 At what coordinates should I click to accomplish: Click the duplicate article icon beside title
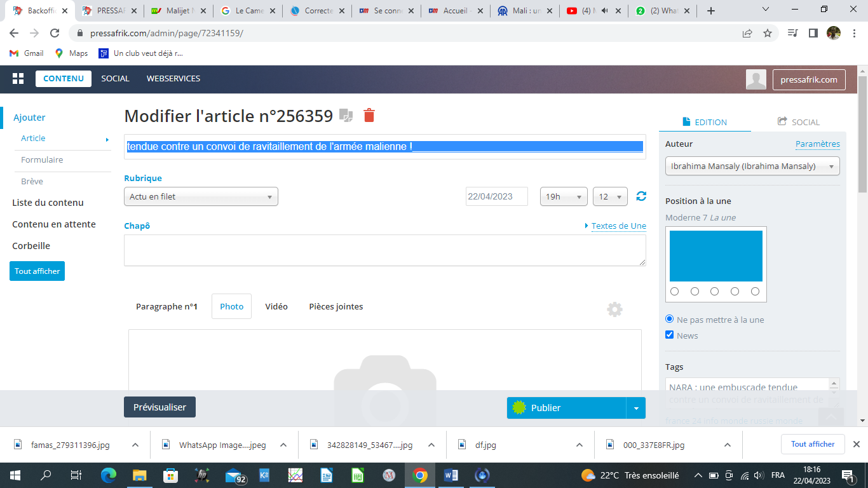[x=346, y=115]
